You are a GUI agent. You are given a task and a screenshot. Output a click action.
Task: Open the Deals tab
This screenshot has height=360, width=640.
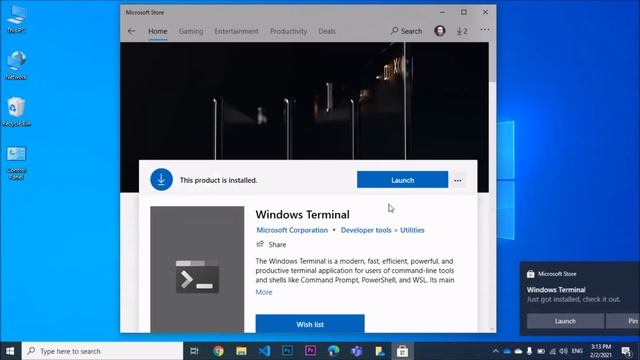click(327, 31)
